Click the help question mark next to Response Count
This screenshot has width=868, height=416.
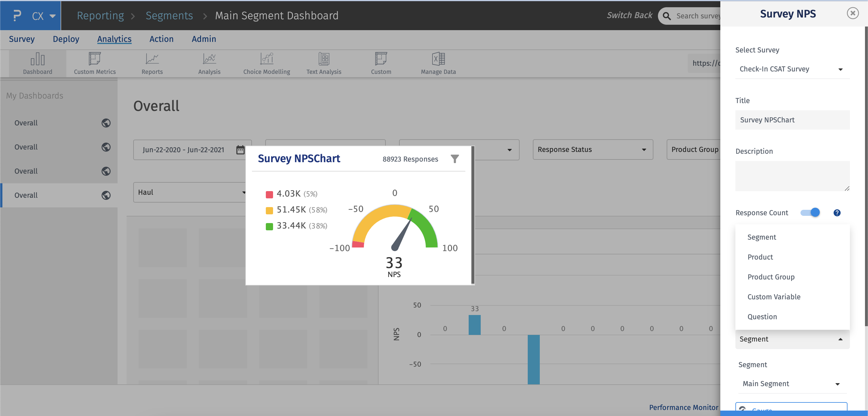pos(837,213)
